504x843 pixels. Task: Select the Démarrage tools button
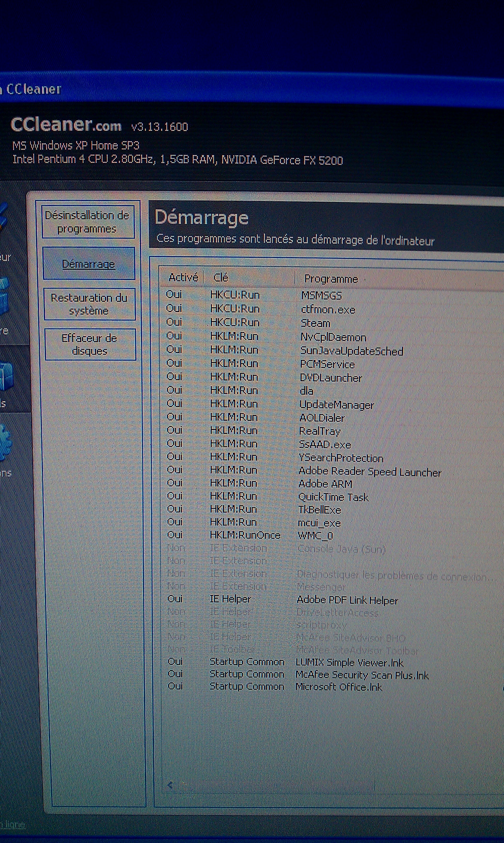pyautogui.click(x=89, y=264)
